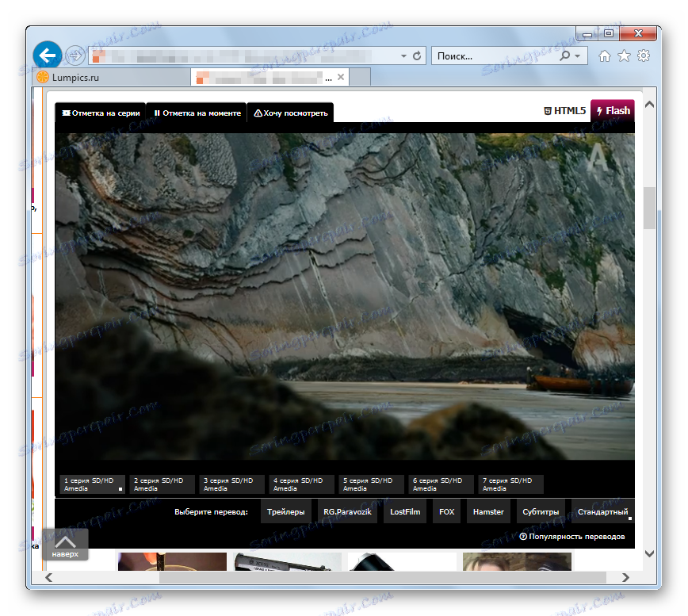Play 2 серия SD/HD Amedia
Screen dimensions: 688x616
pos(162,484)
